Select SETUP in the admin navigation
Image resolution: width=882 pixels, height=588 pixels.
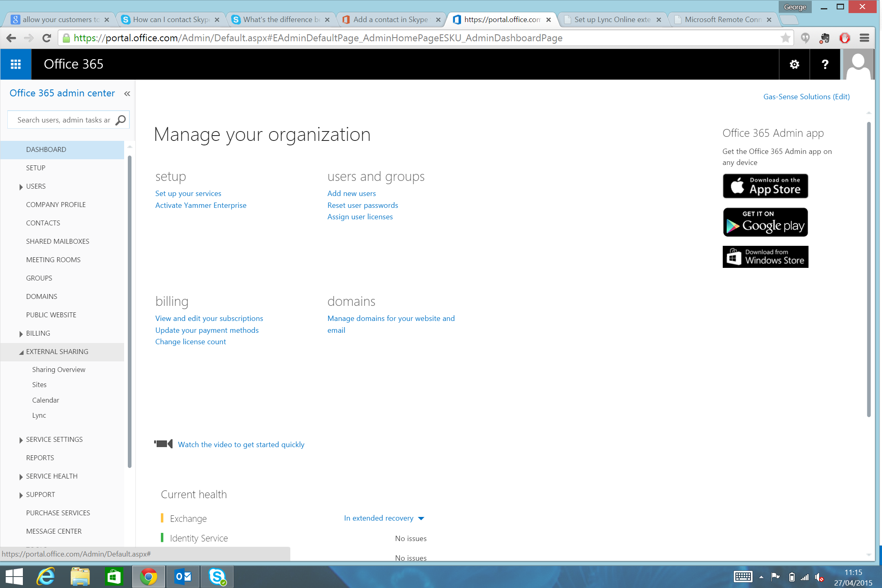pyautogui.click(x=36, y=168)
